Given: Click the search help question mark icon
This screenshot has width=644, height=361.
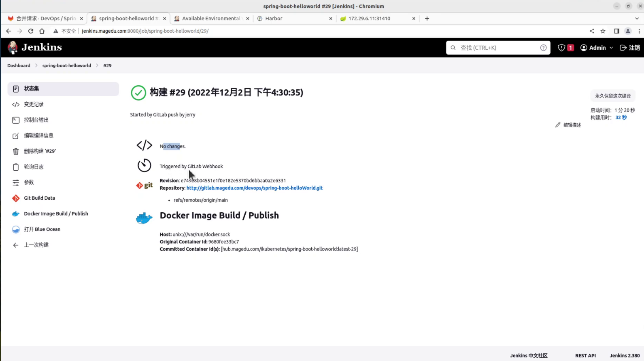Looking at the screenshot, I should [543, 48].
